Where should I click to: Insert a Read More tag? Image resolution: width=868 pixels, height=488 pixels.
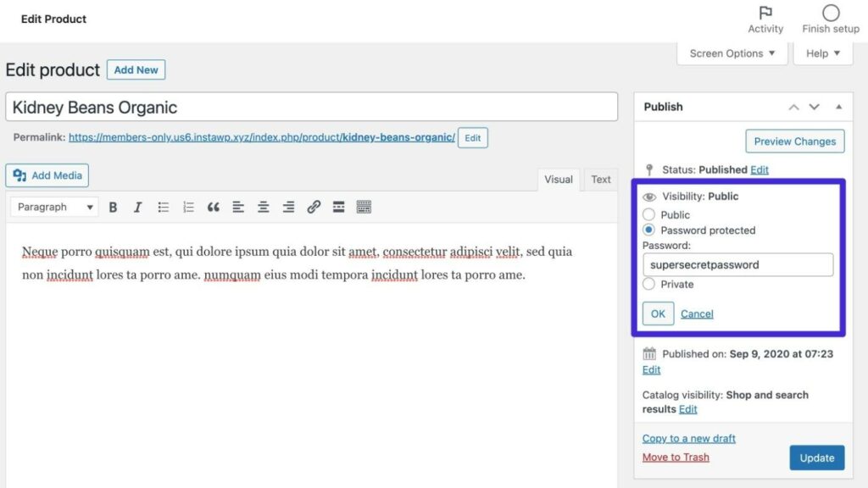coord(338,208)
